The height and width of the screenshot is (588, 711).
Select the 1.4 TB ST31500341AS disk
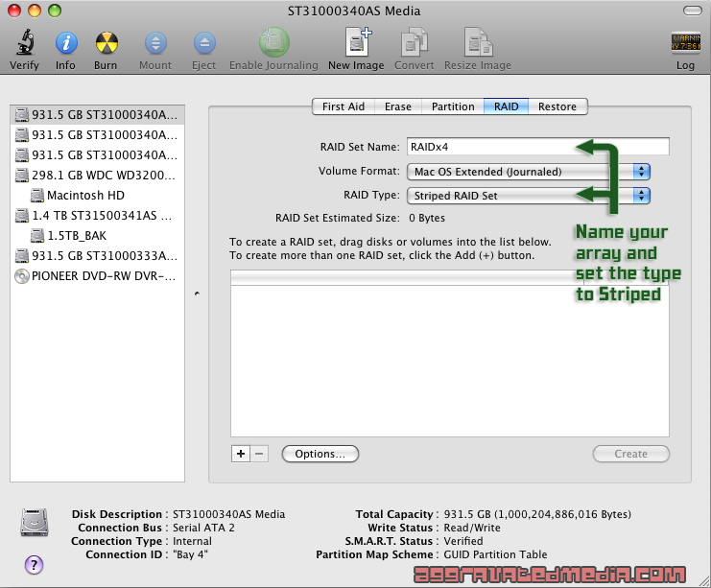97,215
